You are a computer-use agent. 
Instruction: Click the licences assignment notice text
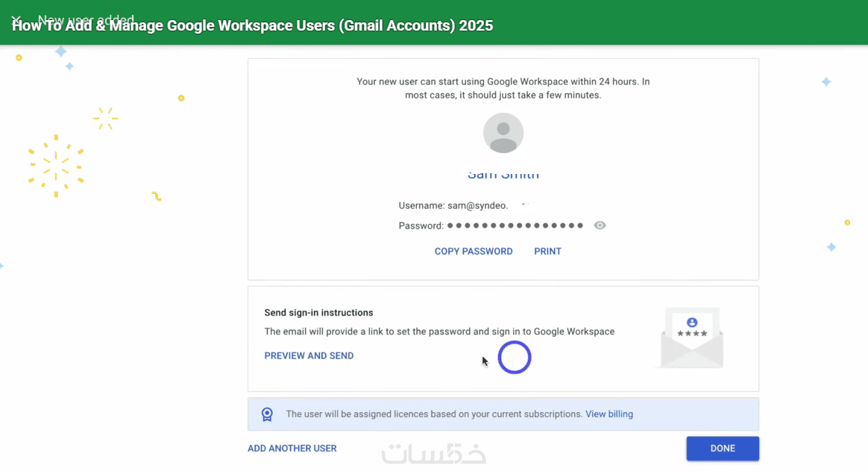434,414
